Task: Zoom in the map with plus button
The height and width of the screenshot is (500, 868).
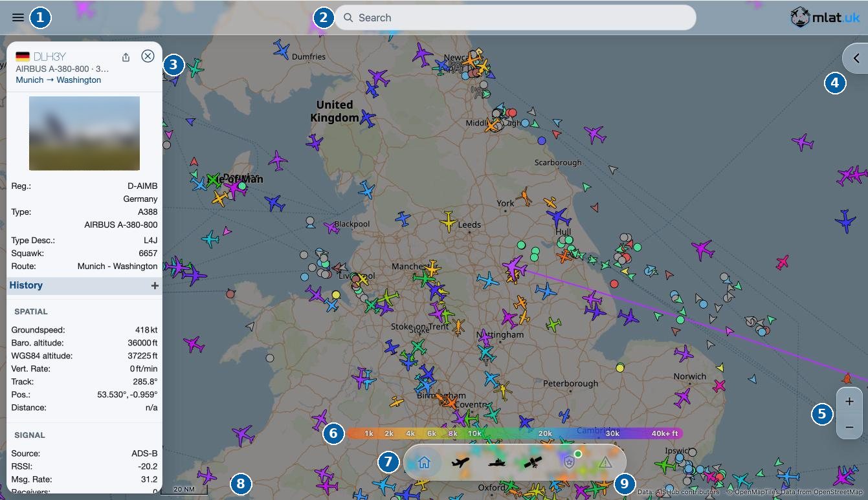Action: tap(849, 402)
